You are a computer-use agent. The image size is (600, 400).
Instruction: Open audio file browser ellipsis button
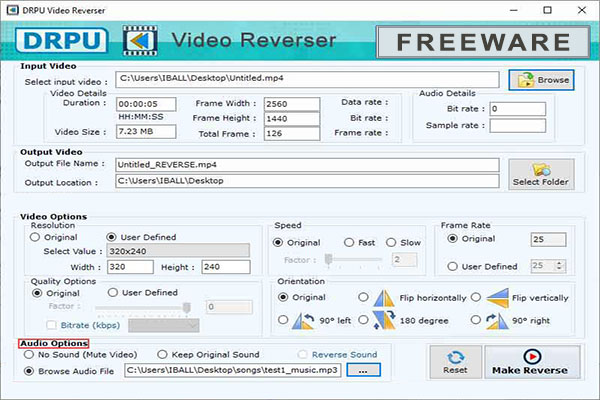tap(363, 370)
